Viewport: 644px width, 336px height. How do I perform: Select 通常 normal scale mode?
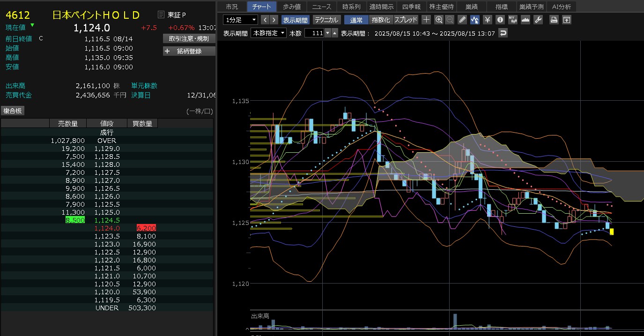click(x=356, y=20)
